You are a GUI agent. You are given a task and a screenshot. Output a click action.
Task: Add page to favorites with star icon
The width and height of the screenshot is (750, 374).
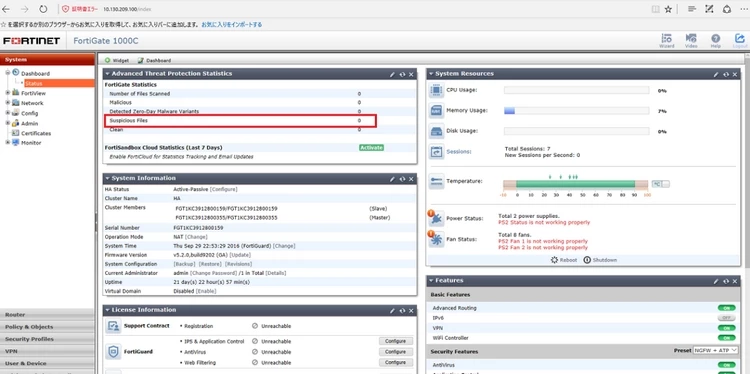click(x=668, y=9)
